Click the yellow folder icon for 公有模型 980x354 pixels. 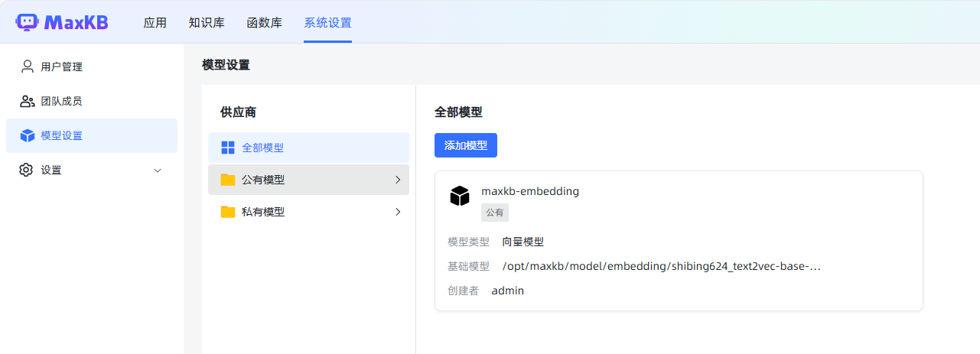coord(228,180)
